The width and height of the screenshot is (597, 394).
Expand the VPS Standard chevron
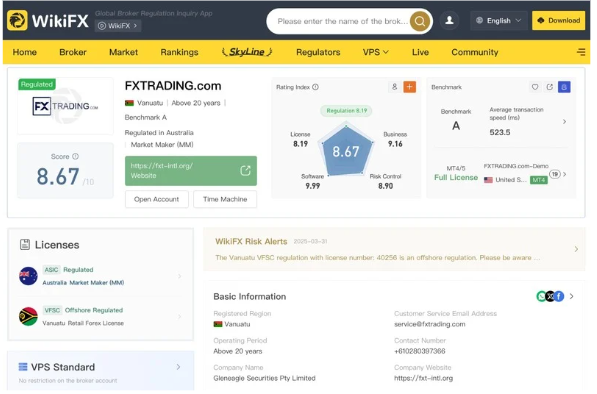pyautogui.click(x=178, y=367)
